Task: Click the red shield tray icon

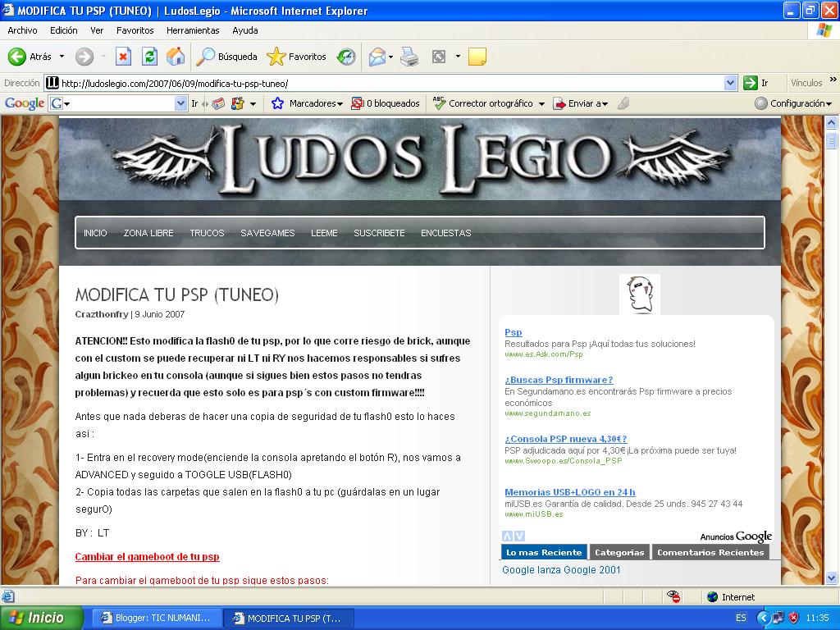Action: 793,619
